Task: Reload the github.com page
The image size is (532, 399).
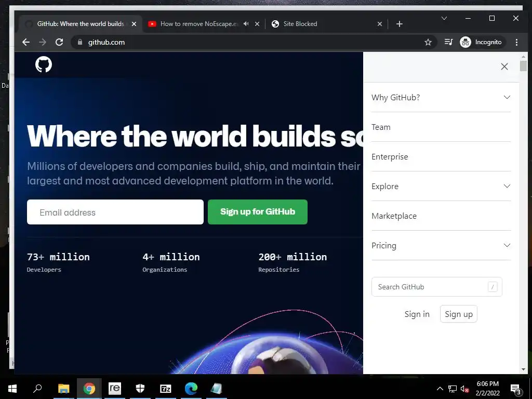Action: point(59,42)
